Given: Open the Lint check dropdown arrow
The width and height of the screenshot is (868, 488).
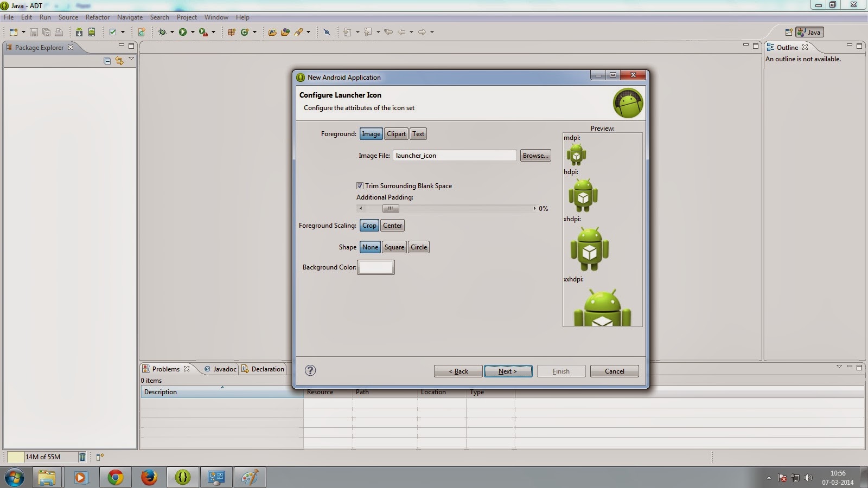Looking at the screenshot, I should tap(123, 32).
